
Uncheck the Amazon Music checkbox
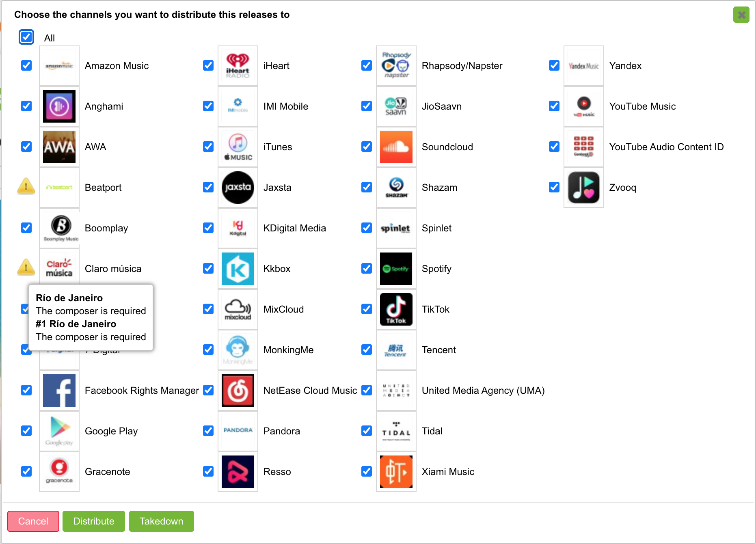(x=26, y=65)
